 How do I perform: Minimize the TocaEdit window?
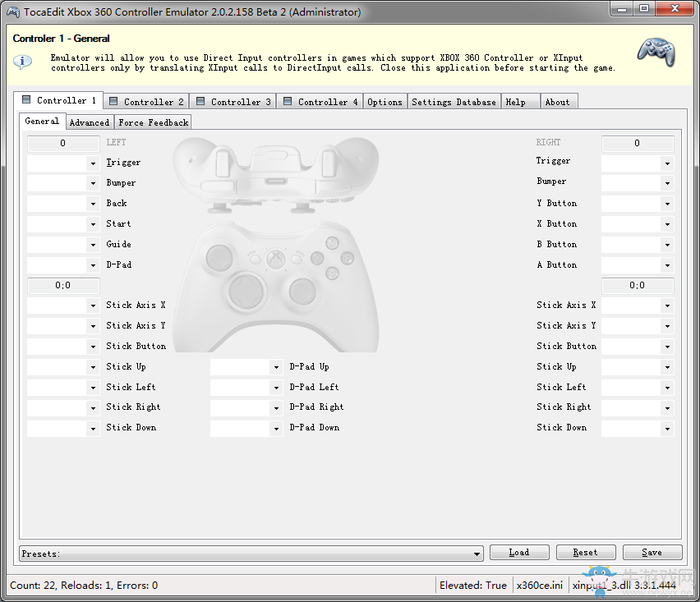click(x=621, y=8)
